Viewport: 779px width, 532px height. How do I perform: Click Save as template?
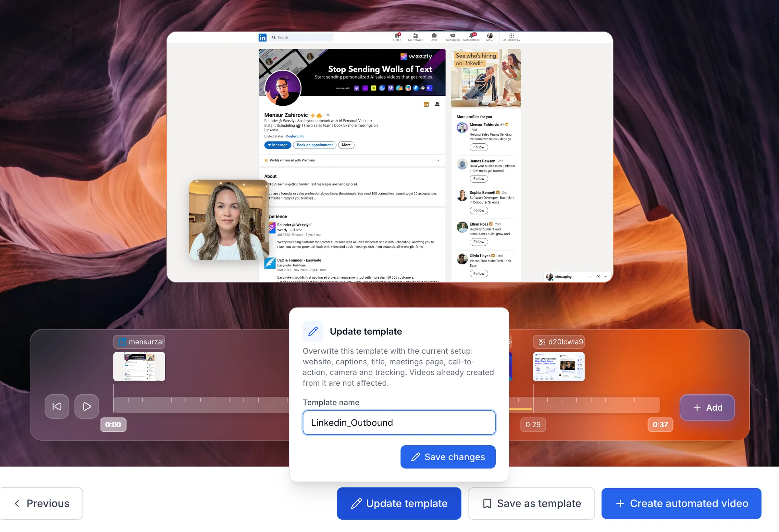[x=531, y=503]
